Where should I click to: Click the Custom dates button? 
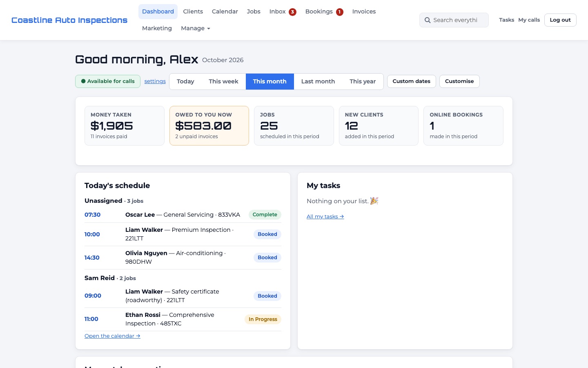412,81
